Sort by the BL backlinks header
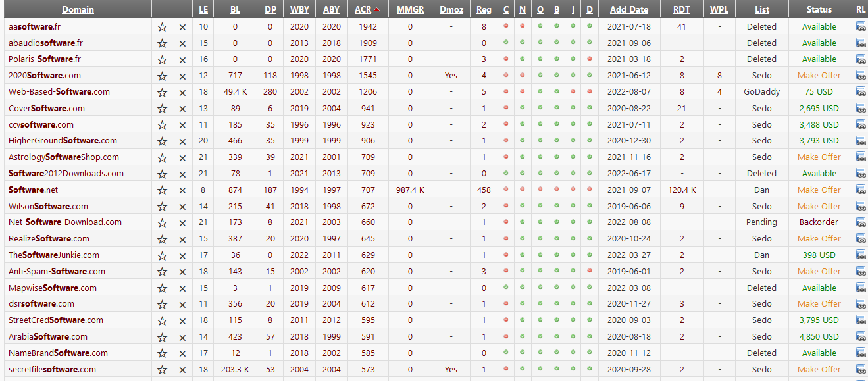This screenshot has width=868, height=381. [x=235, y=9]
